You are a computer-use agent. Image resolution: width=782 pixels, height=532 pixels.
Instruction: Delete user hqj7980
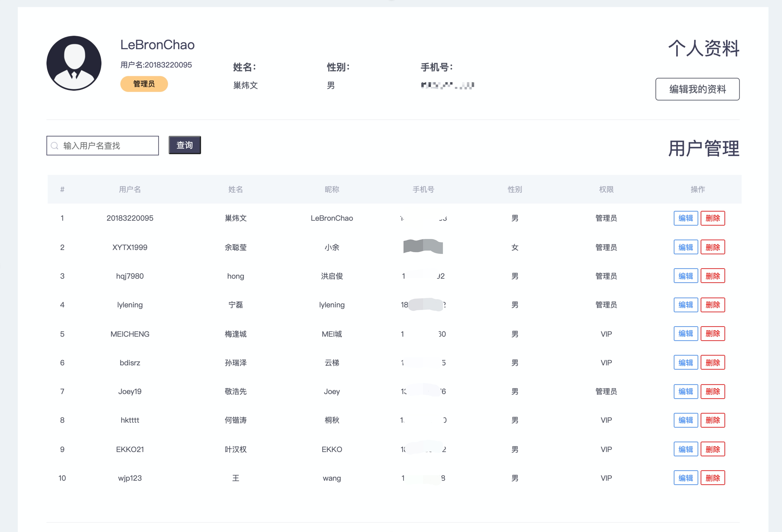click(713, 276)
